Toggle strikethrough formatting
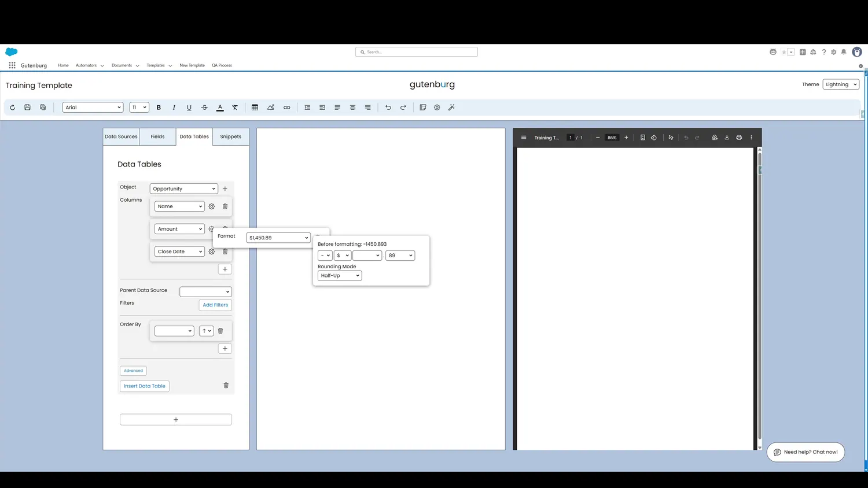The image size is (868, 488). click(x=204, y=108)
